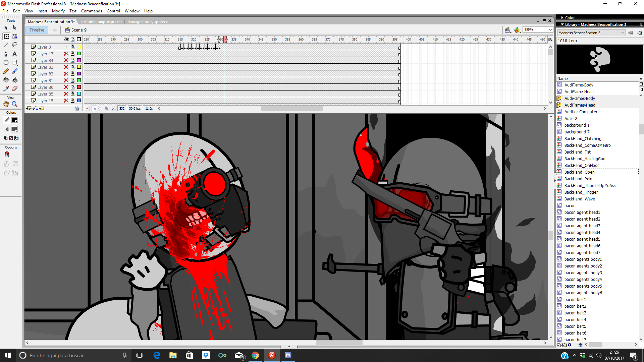Viewport: 644px width, 362px height.
Task: Show Layer 17 by clicking its red X
Action: (x=66, y=54)
